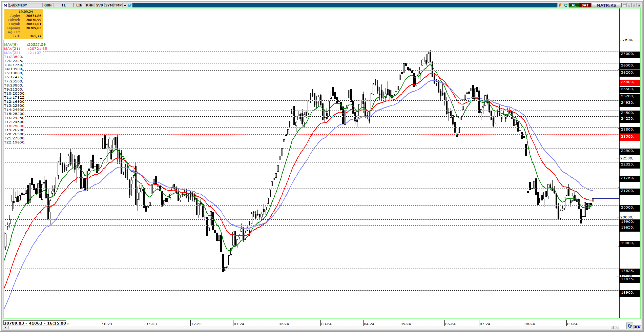Click the orange lightning bolt icon
This screenshot has height=332, width=644.
[x=560, y=5]
